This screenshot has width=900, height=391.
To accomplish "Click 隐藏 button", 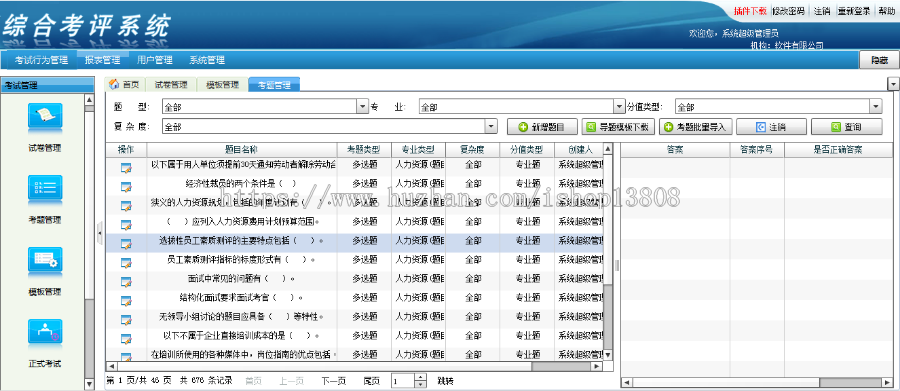I will point(879,60).
